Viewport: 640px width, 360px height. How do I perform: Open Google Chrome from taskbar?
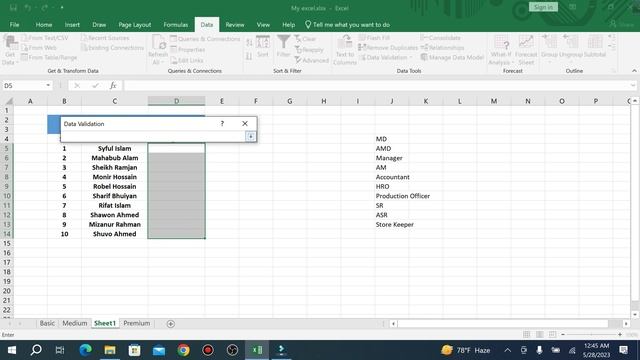click(x=183, y=350)
